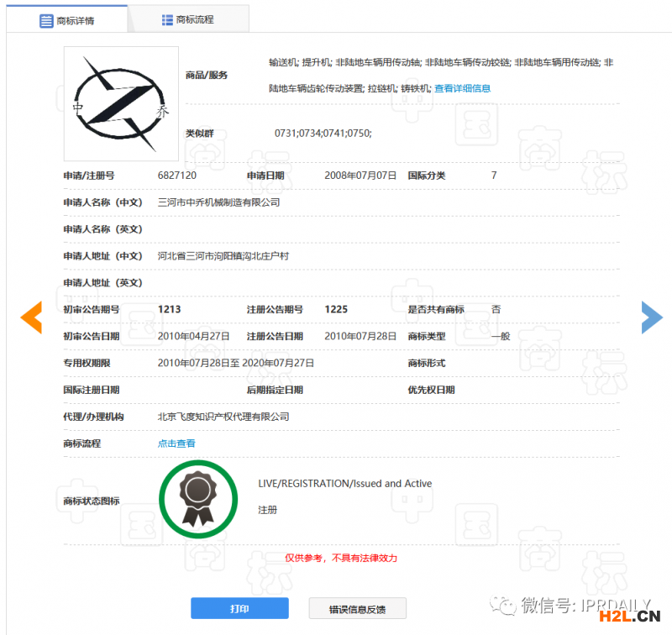Click the red disclaimer 仅供参考 text

coord(340,558)
